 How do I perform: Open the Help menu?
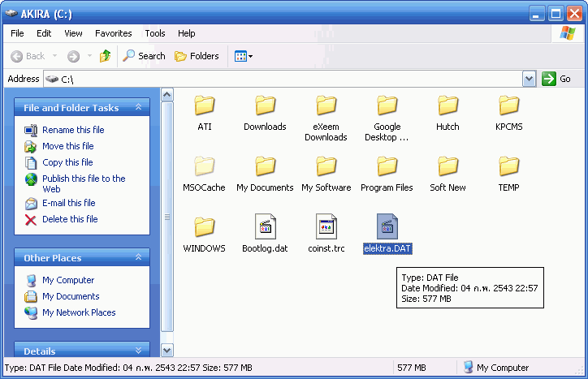186,33
